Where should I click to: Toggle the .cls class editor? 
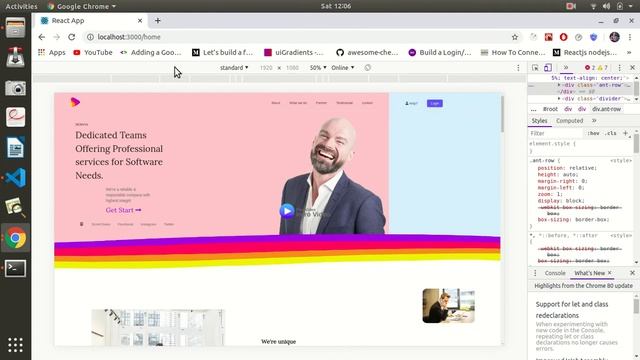click(611, 133)
